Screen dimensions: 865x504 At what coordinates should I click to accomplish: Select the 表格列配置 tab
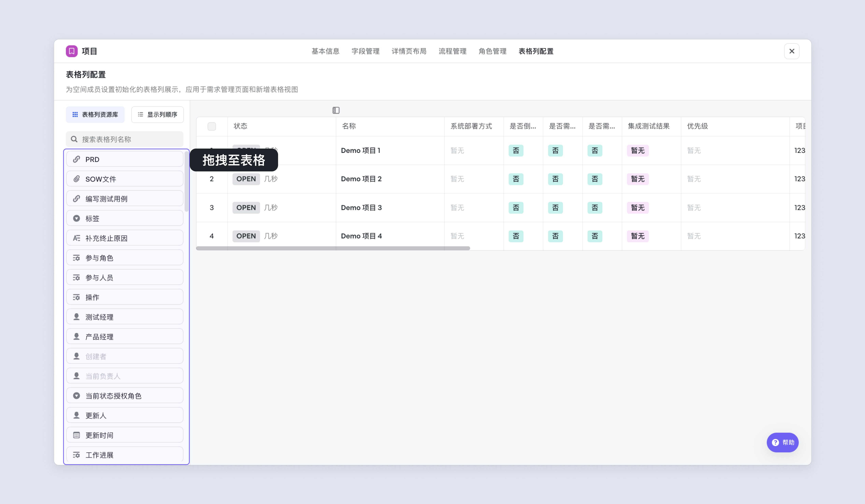coord(536,51)
